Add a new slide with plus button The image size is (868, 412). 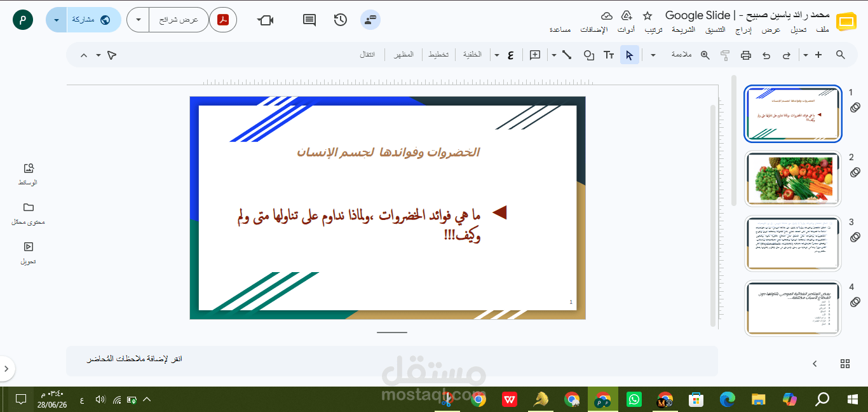(x=818, y=55)
